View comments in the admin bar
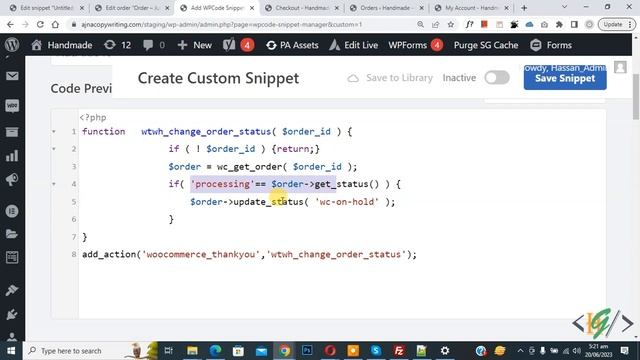 click(x=154, y=45)
